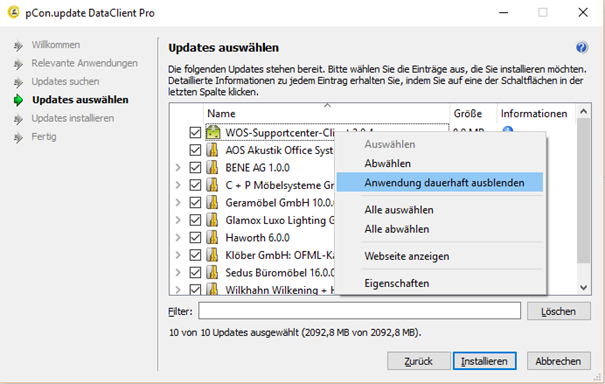The image size is (605, 384).
Task: Expand the Haworth 6.0.0 row
Action: (x=178, y=237)
